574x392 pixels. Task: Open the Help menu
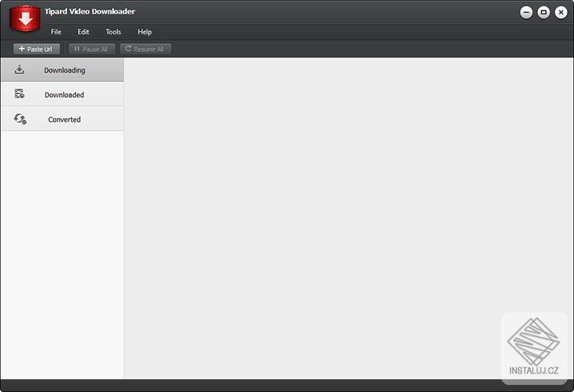pyautogui.click(x=144, y=32)
